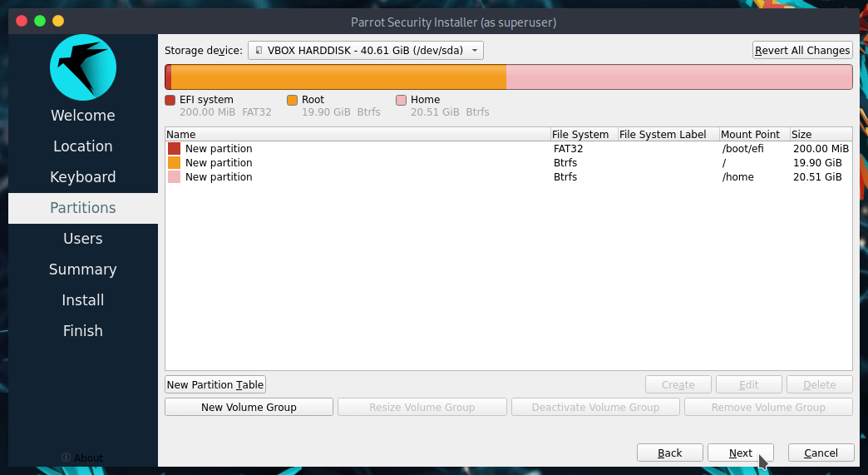
Task: Click the orange Root legend icon
Action: click(x=292, y=100)
